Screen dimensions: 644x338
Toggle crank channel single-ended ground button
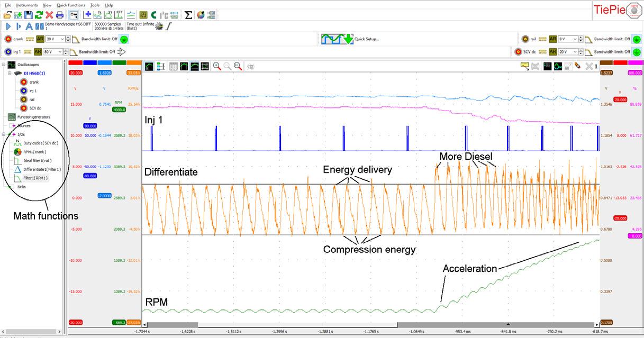(x=123, y=39)
